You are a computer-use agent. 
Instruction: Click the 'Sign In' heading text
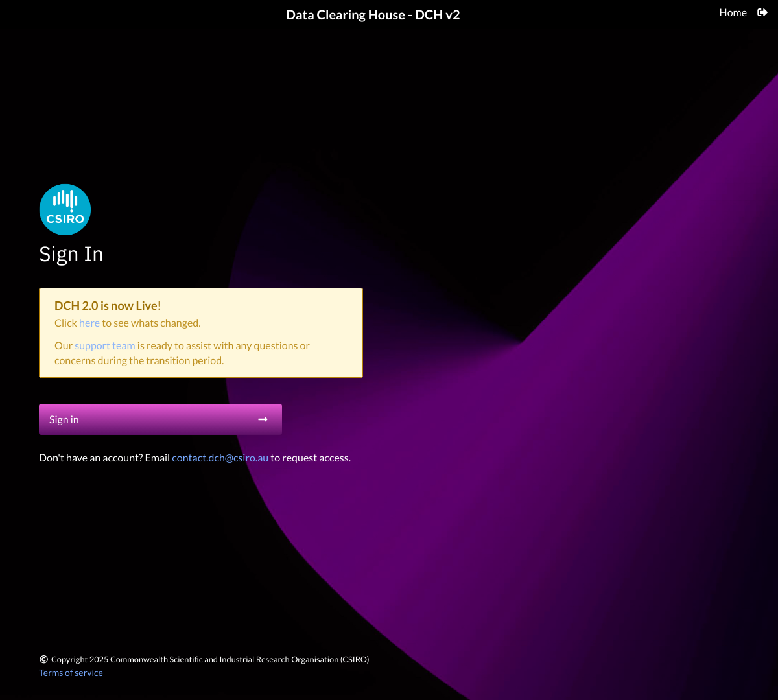click(71, 254)
